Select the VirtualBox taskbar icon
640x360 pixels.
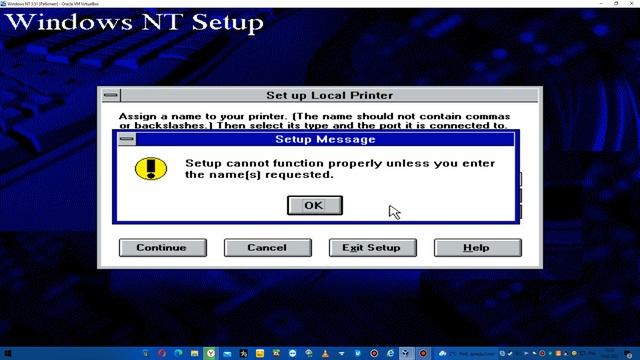tap(406, 353)
